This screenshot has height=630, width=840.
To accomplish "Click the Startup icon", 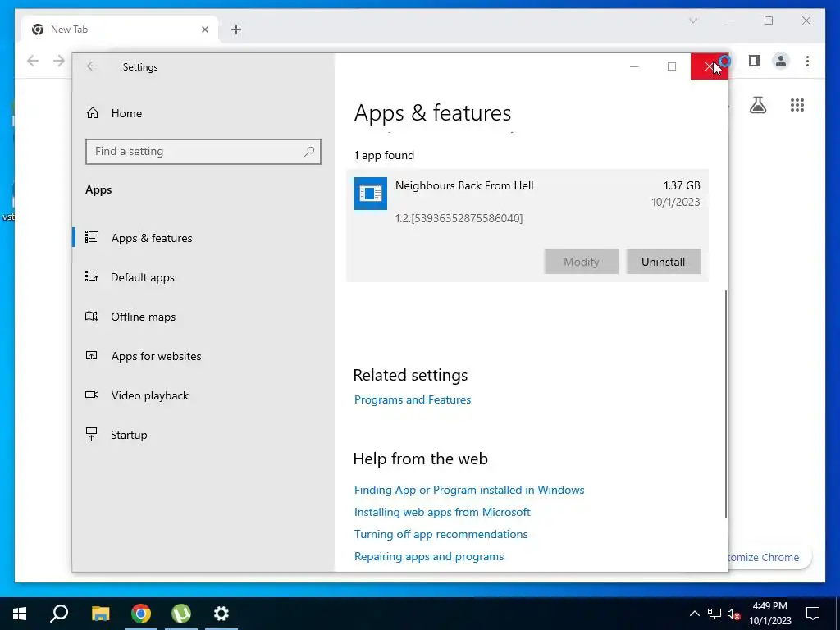I will point(92,434).
